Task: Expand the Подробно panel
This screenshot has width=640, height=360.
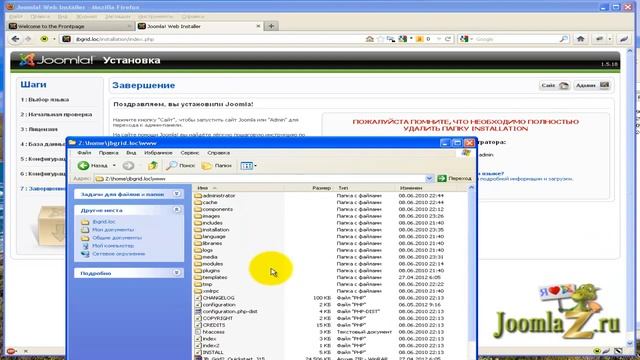Action: coord(177,273)
